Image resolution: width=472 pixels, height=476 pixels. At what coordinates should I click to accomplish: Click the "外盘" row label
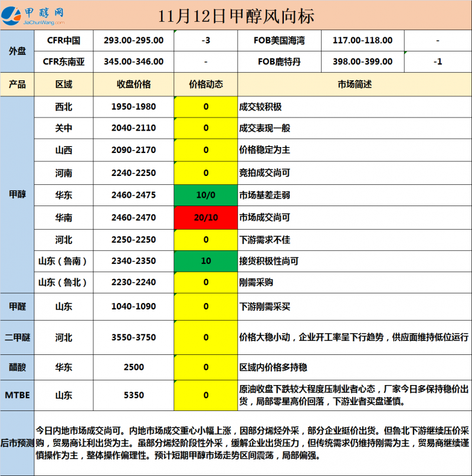17,51
